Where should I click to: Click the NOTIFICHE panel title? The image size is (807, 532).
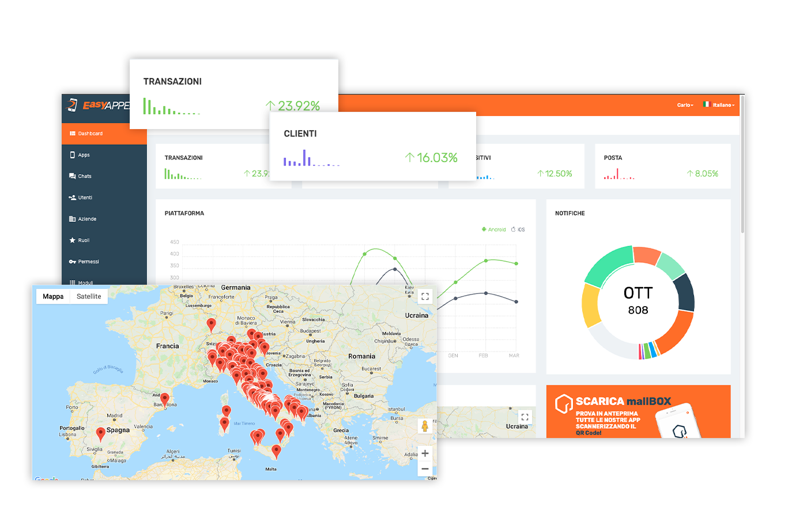(x=570, y=213)
